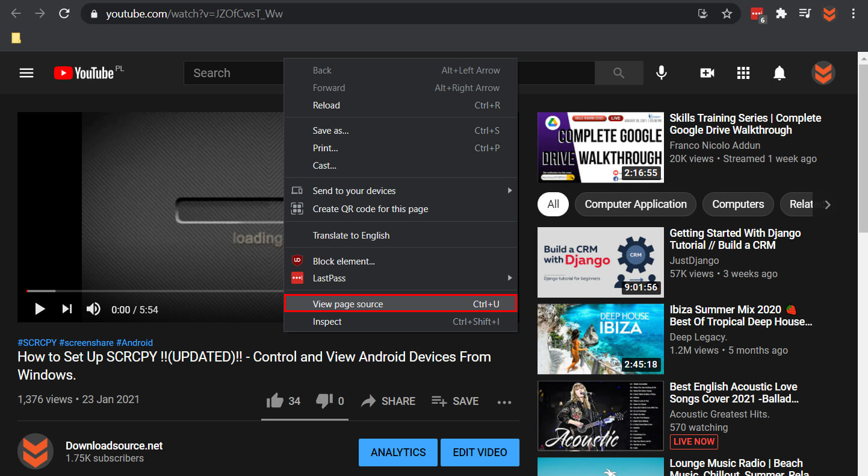
Task: Start voice search with microphone icon
Action: [662, 73]
